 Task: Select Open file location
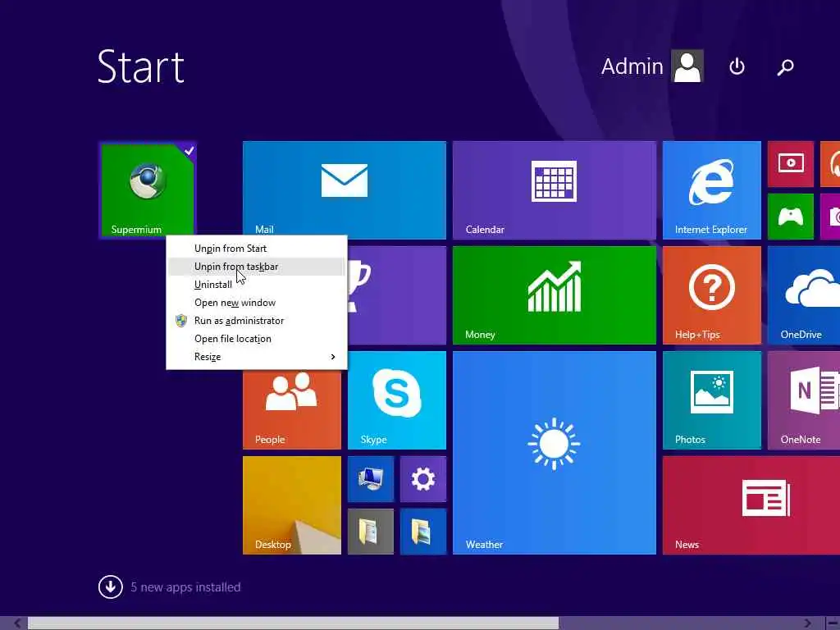(x=256, y=339)
